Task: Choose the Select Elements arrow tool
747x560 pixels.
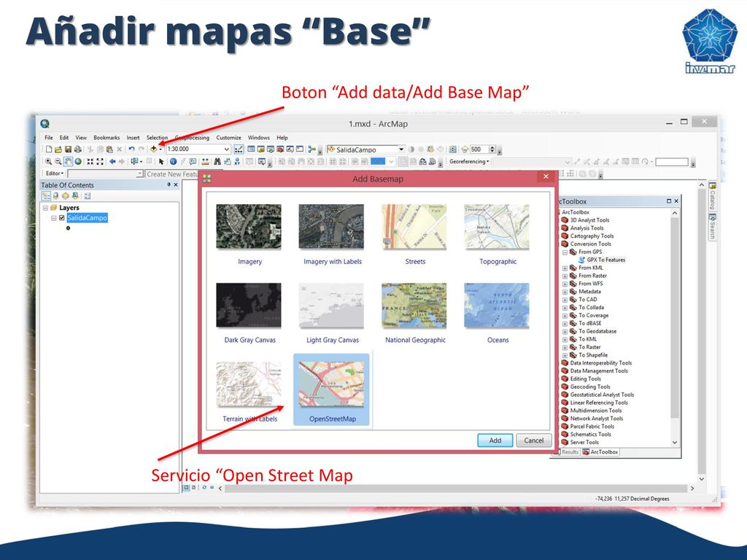Action: pos(161,161)
